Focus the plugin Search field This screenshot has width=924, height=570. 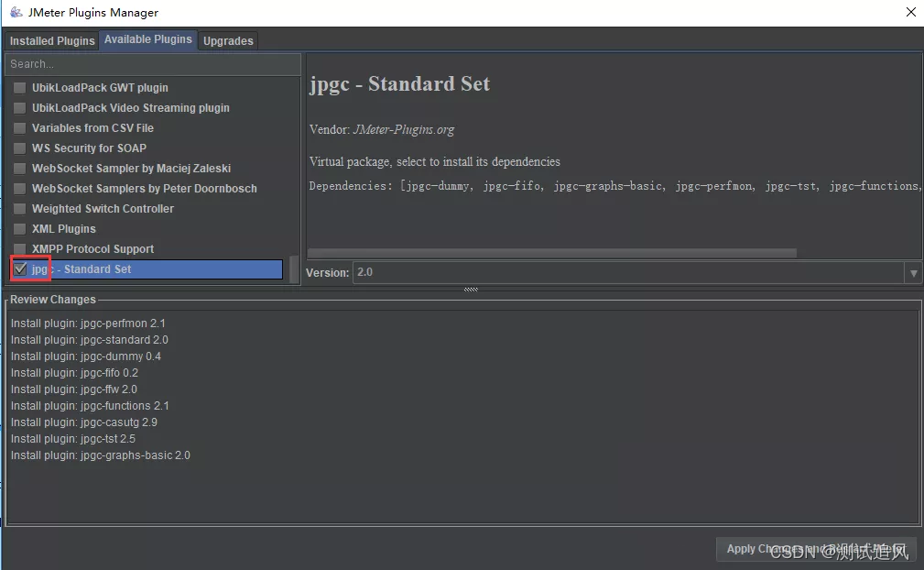click(x=153, y=63)
